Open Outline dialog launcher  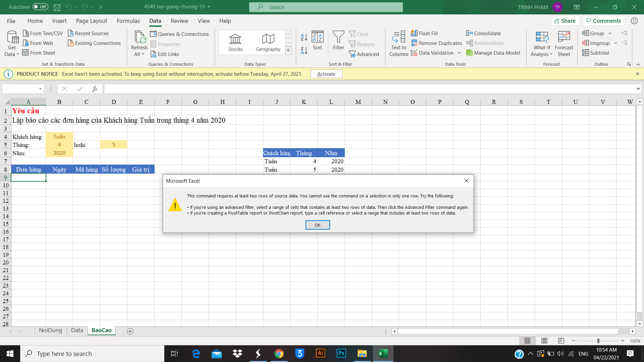coord(629,64)
